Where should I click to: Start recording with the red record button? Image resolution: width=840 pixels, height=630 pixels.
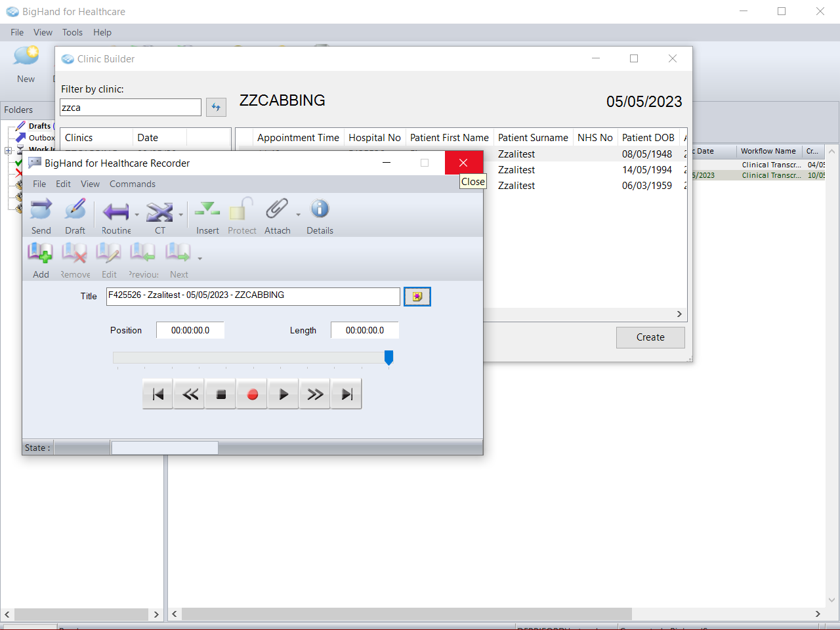tap(253, 394)
